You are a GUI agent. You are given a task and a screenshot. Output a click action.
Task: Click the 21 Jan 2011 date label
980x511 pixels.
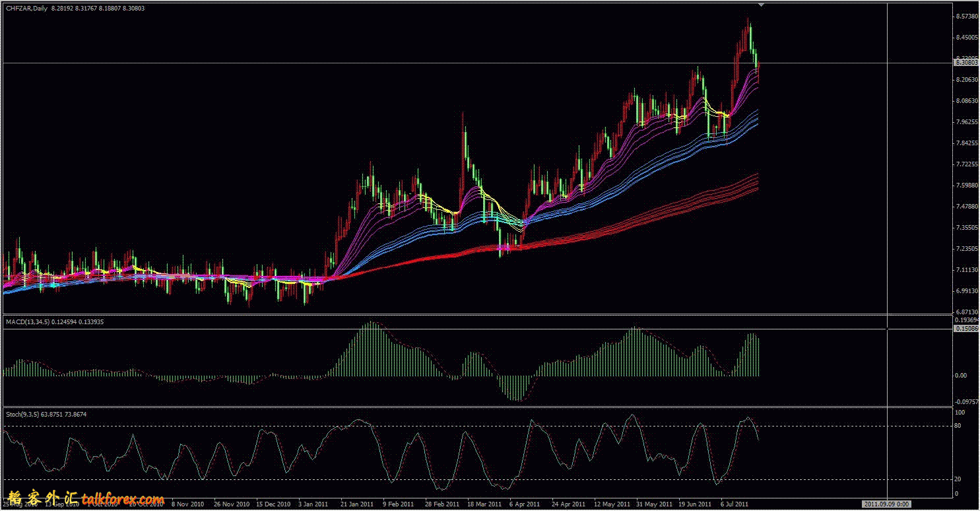(x=356, y=504)
